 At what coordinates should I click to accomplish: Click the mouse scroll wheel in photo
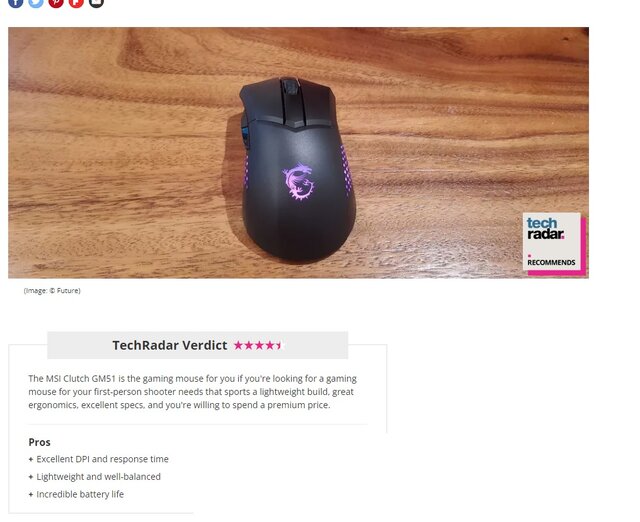coord(290,86)
